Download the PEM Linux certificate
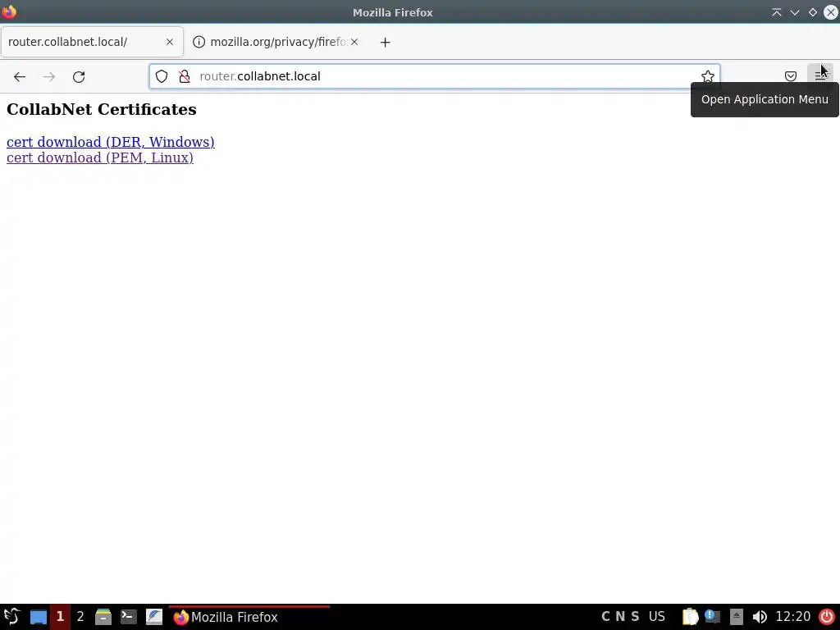840x630 pixels. 99,157
